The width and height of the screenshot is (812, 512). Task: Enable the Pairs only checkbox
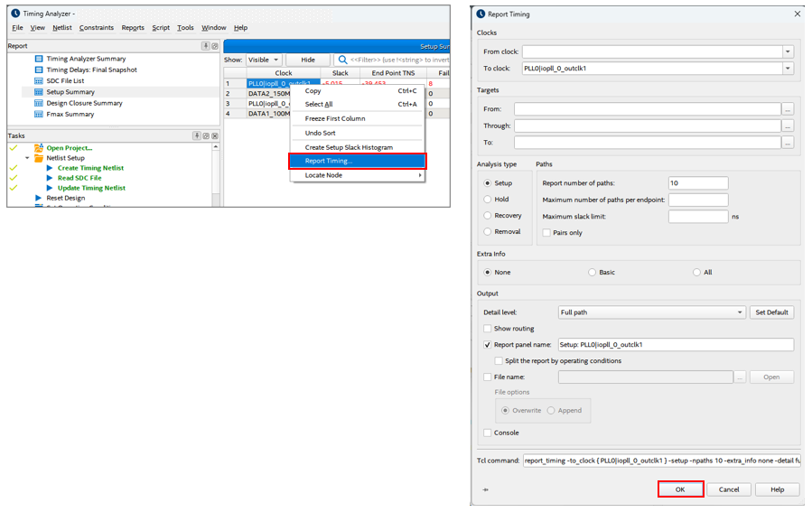(x=546, y=233)
